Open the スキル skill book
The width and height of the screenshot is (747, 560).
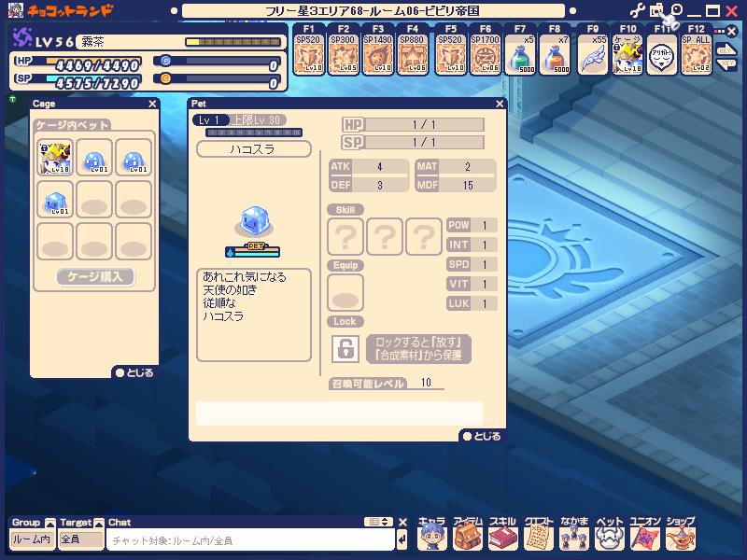point(503,533)
